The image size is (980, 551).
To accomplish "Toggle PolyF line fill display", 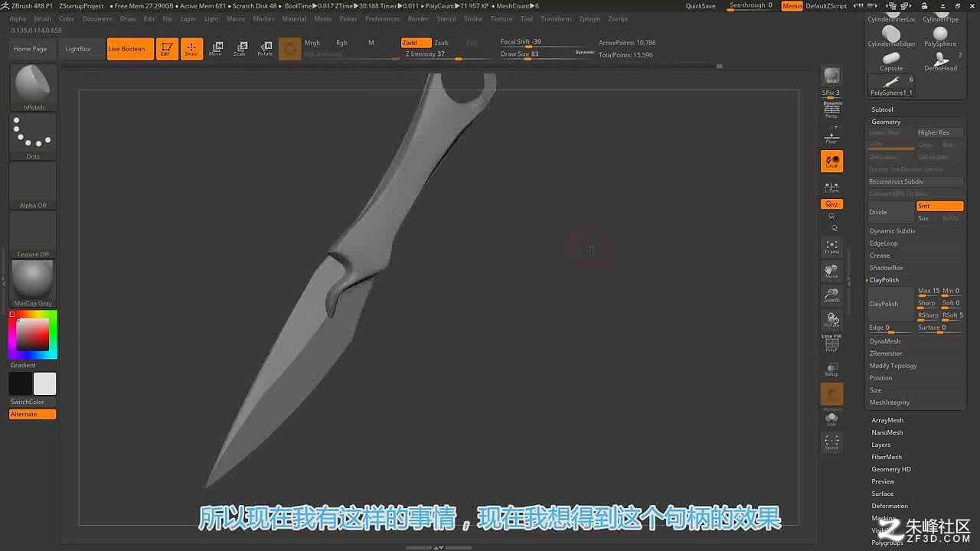I will tap(831, 344).
